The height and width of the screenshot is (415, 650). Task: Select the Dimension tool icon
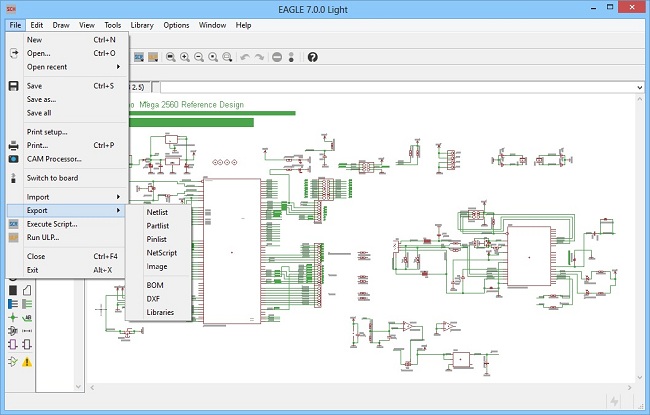pyautogui.click(x=27, y=331)
